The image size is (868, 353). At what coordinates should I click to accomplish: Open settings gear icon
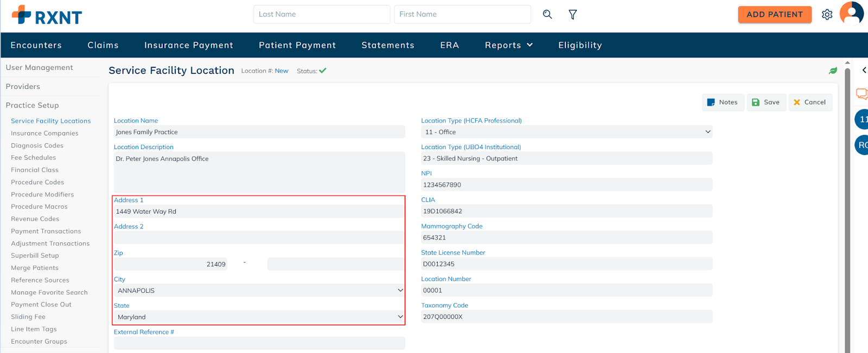[827, 15]
